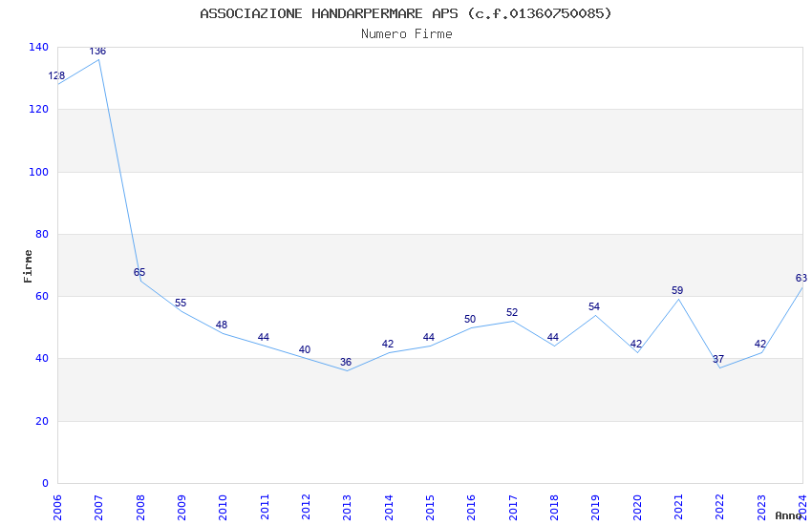Select the 37 data label for 2022
The height and width of the screenshot is (525, 812).
tap(718, 360)
